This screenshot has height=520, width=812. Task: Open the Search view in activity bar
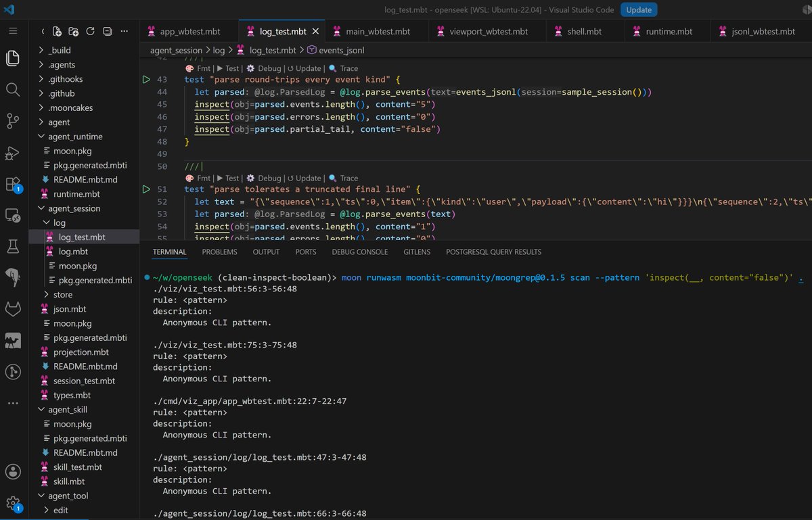coord(12,89)
